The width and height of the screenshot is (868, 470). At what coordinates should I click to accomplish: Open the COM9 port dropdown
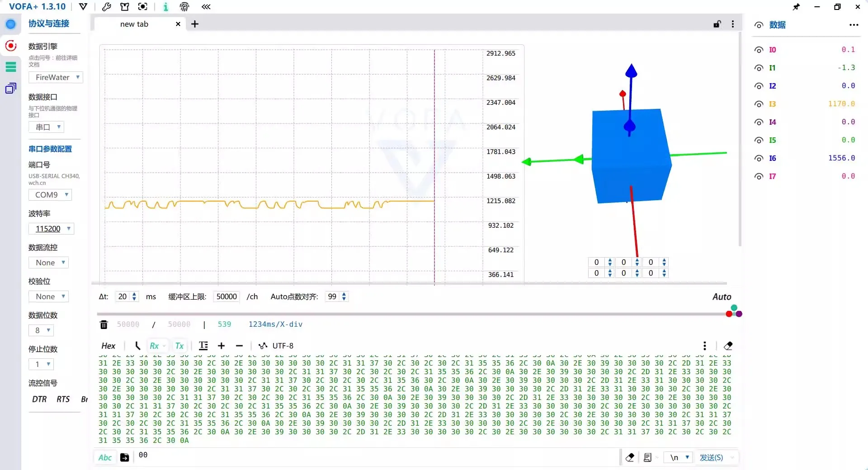50,195
